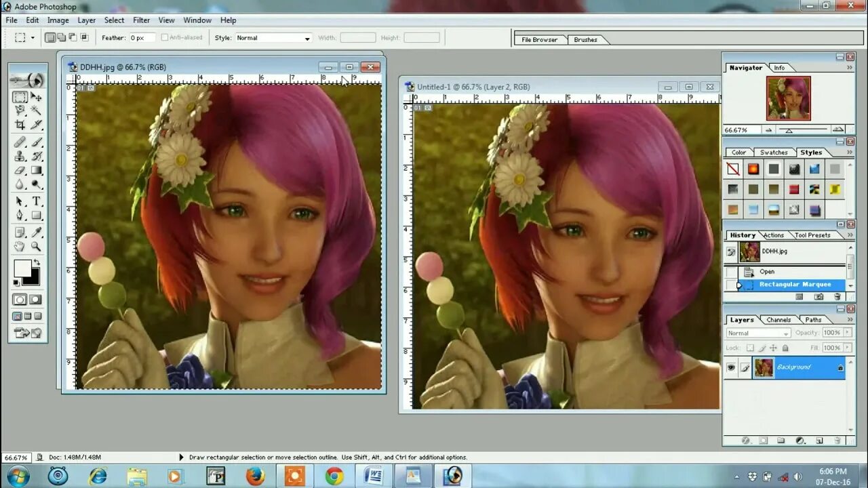Open the layer blending mode dropdown
This screenshot has height=488, width=868.
(x=759, y=333)
